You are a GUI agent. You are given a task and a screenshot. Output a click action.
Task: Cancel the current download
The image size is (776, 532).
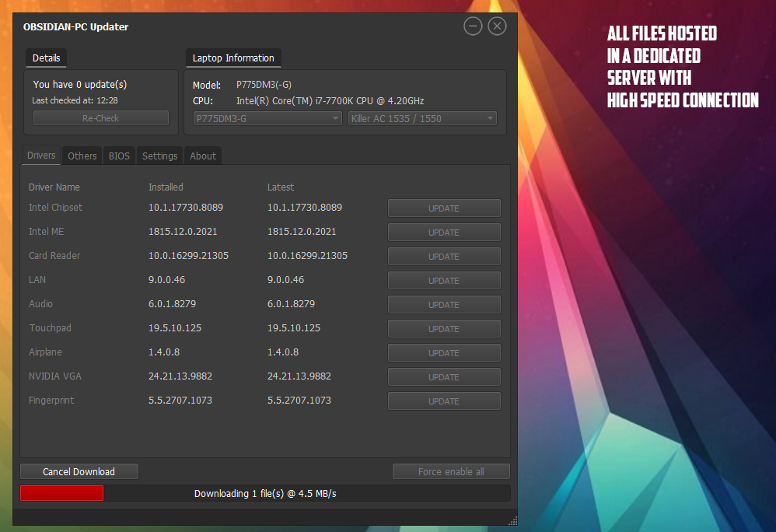(x=79, y=471)
